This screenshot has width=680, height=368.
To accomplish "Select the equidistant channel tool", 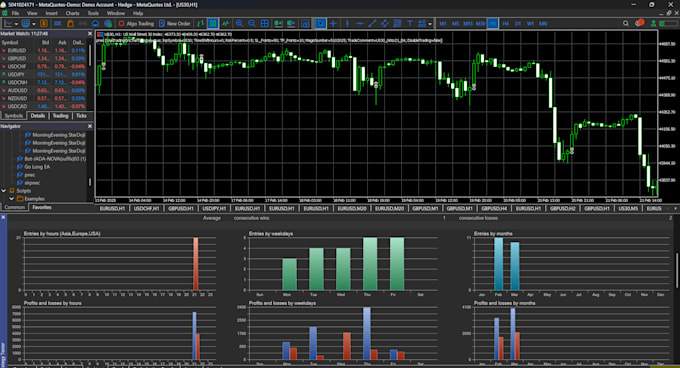I will point(385,23).
